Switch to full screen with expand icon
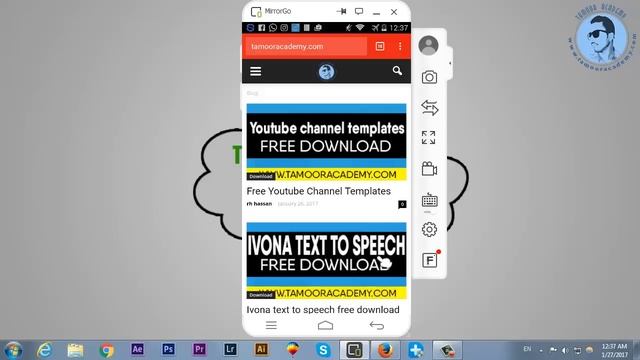 pyautogui.click(x=429, y=138)
